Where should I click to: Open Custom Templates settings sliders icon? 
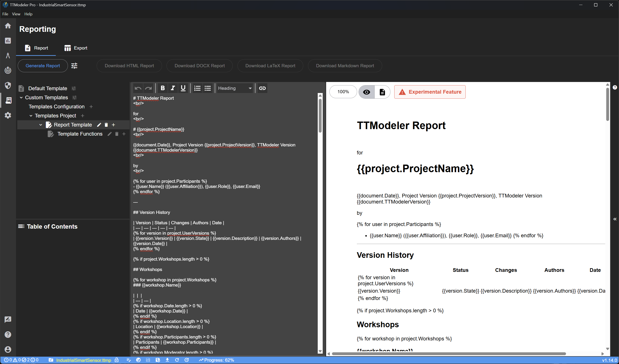click(74, 98)
